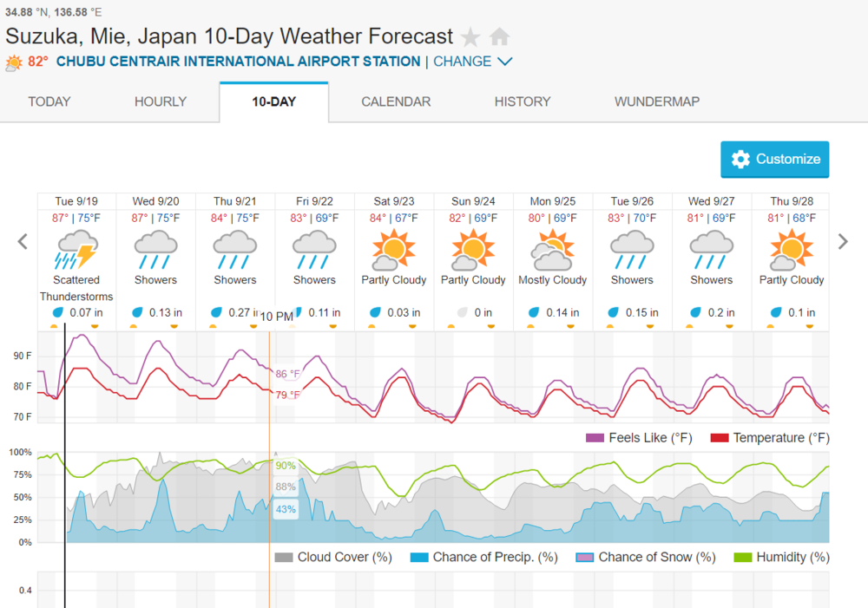Screen dimensions: 868x608
Task: Open the CHANGE station dropdown chevron
Action: coord(505,62)
